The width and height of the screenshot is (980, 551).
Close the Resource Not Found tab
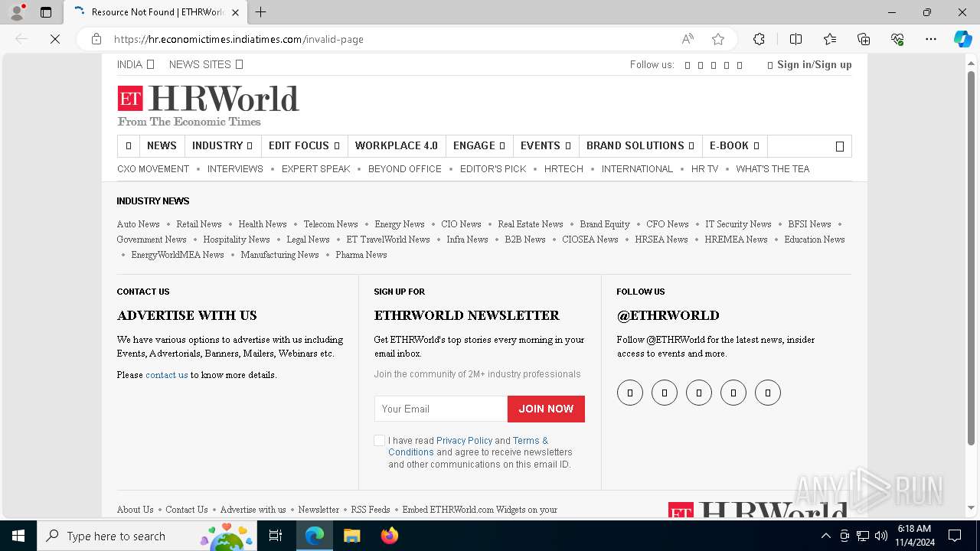(235, 12)
